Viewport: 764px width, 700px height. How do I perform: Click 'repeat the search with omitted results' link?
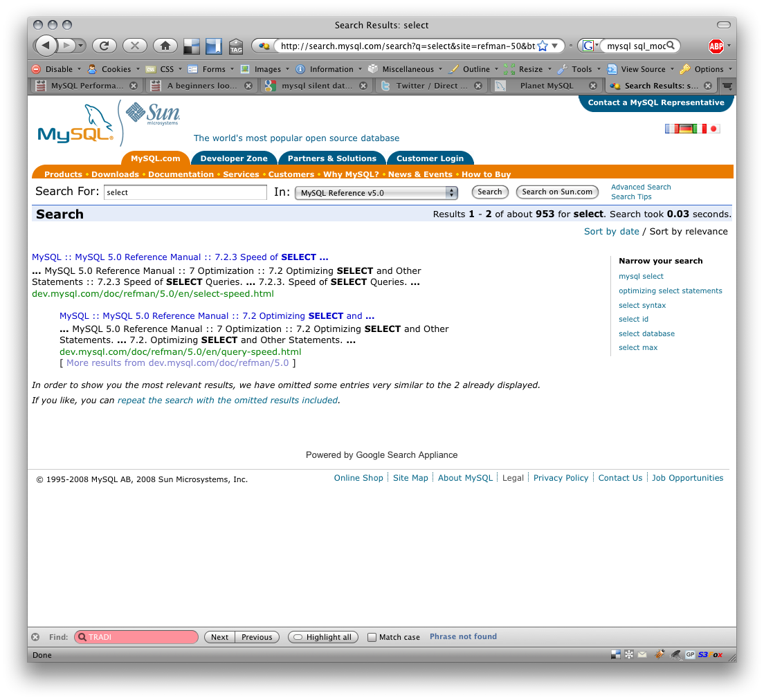click(228, 400)
